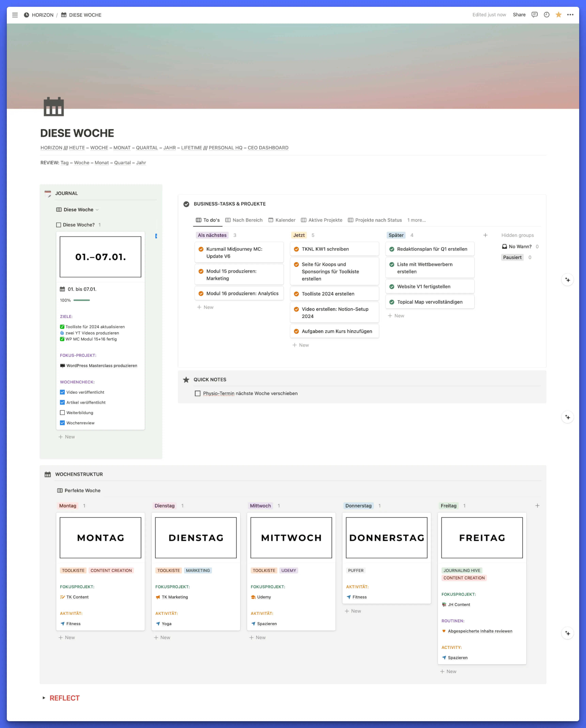586x728 pixels.
Task: Open the sidebar hamburger menu
Action: click(15, 15)
